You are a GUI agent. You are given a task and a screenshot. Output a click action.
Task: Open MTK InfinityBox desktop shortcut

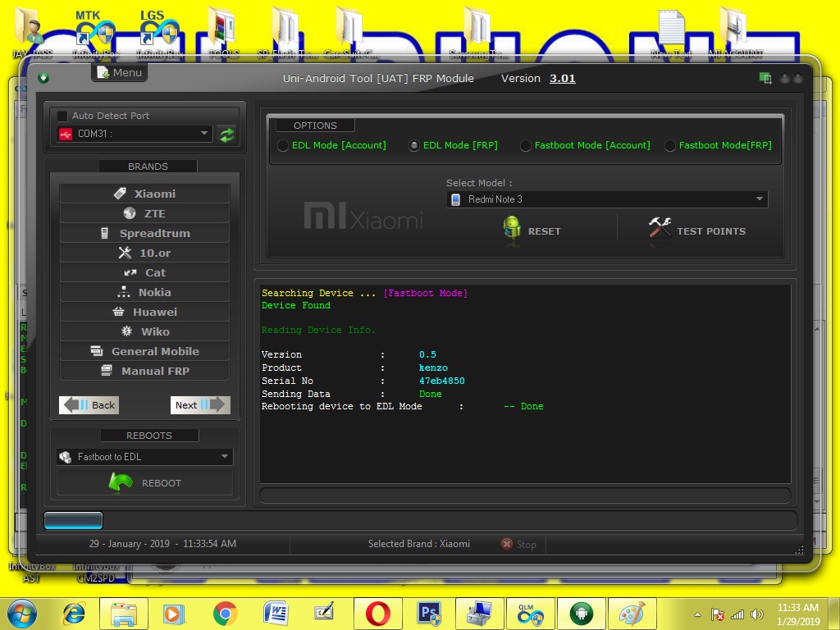(x=95, y=33)
